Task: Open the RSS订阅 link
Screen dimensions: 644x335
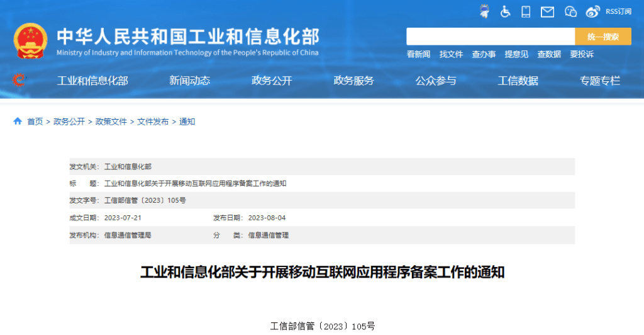Action: coord(618,11)
